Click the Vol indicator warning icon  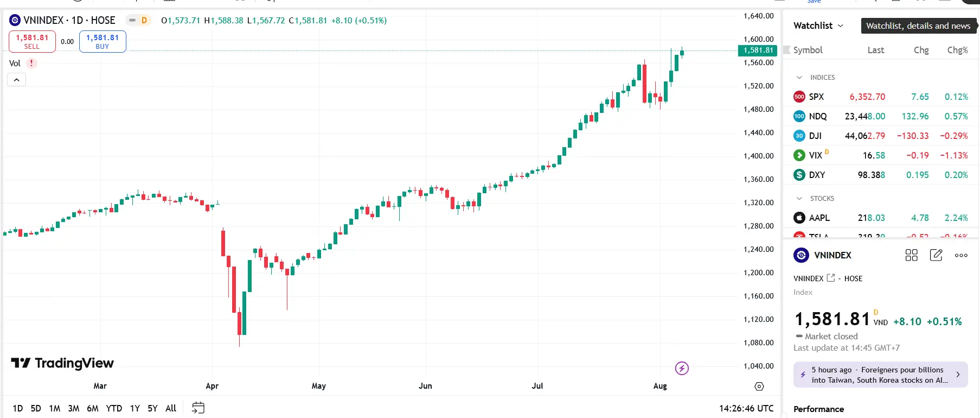31,63
